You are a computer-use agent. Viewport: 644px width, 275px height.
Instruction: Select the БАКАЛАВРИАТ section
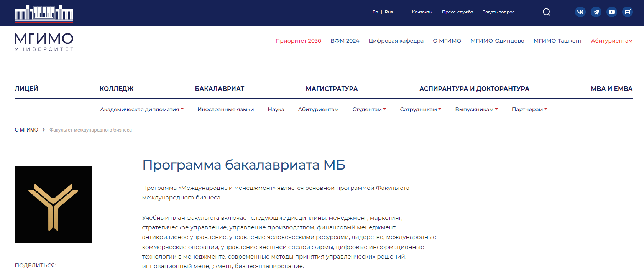220,89
